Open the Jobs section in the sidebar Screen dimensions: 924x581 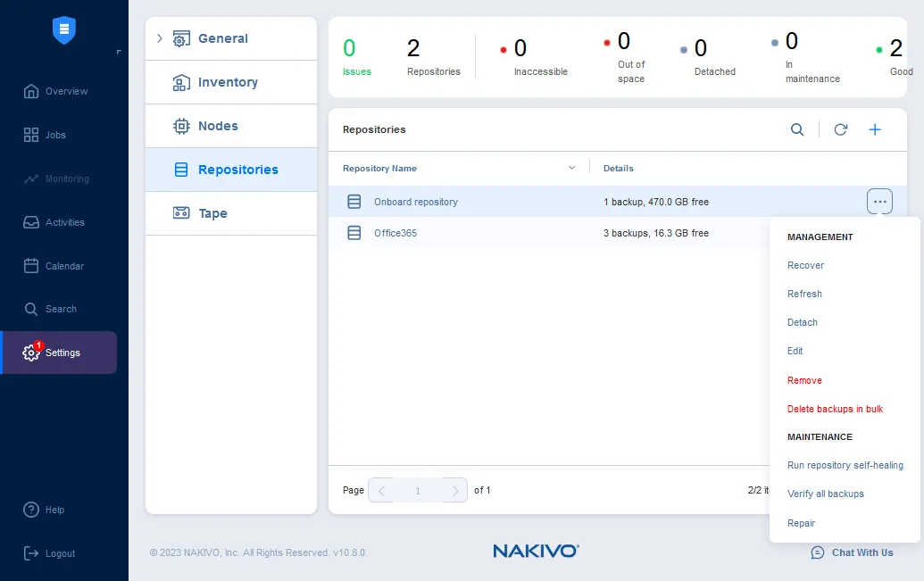pyautogui.click(x=55, y=135)
